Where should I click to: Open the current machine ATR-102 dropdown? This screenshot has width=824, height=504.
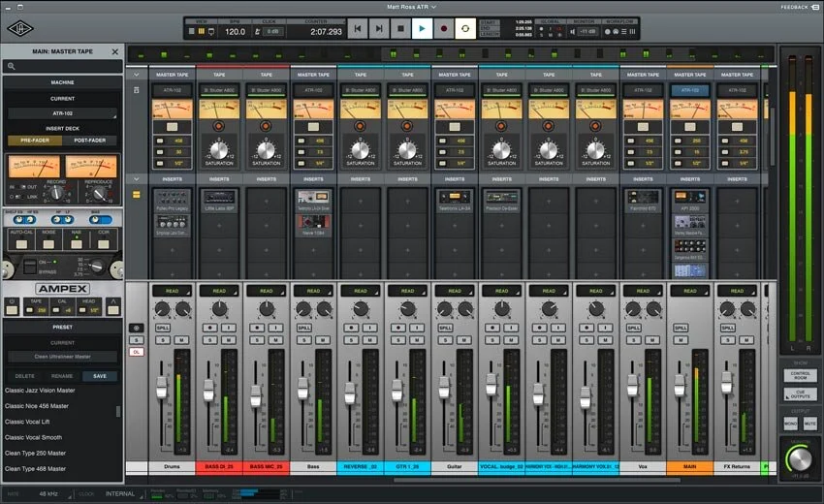click(63, 113)
